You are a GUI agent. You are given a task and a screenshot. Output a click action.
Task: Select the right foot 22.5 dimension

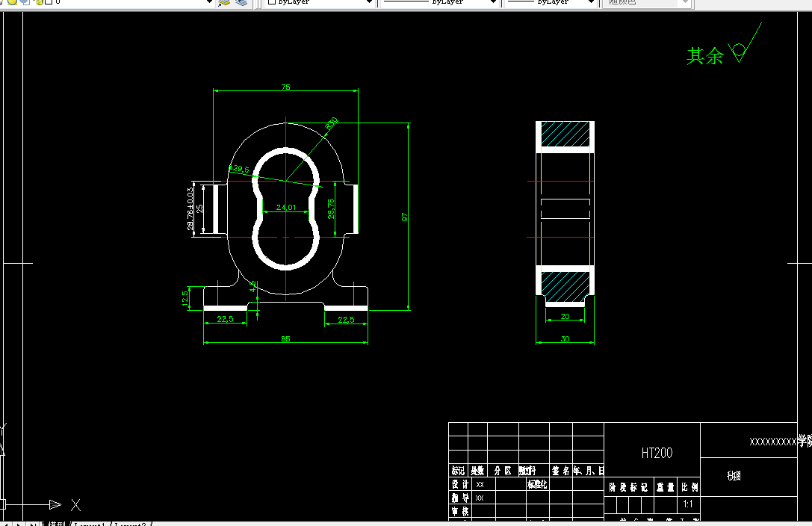click(x=346, y=320)
